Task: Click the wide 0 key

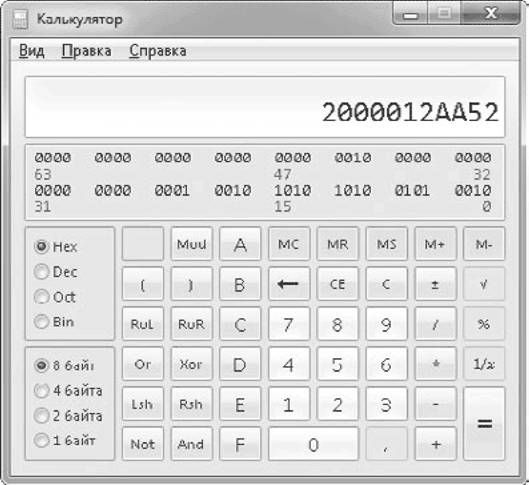Action: pyautogui.click(x=313, y=444)
